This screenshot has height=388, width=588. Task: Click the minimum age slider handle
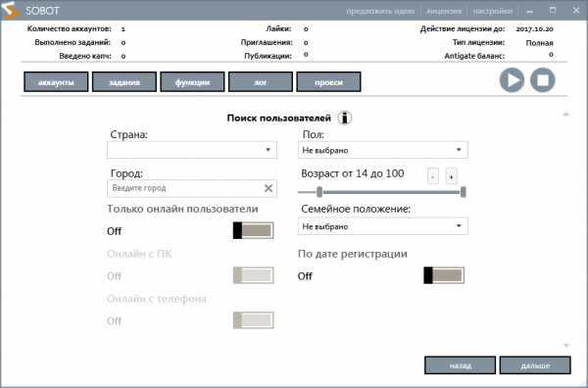point(319,192)
